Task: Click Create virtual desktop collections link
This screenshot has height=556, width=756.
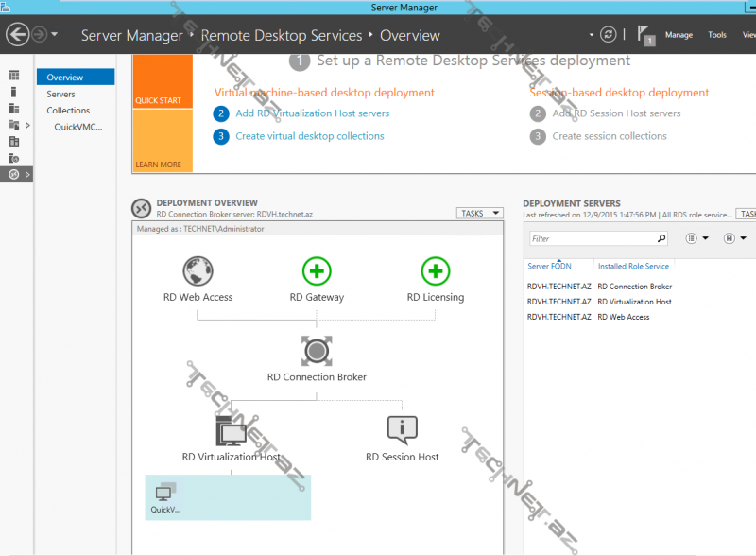Action: 309,136
